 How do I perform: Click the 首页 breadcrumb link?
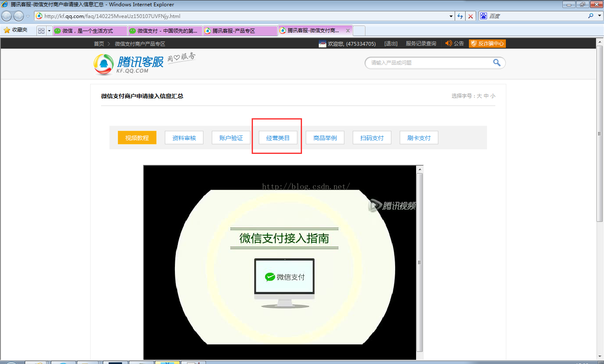99,44
